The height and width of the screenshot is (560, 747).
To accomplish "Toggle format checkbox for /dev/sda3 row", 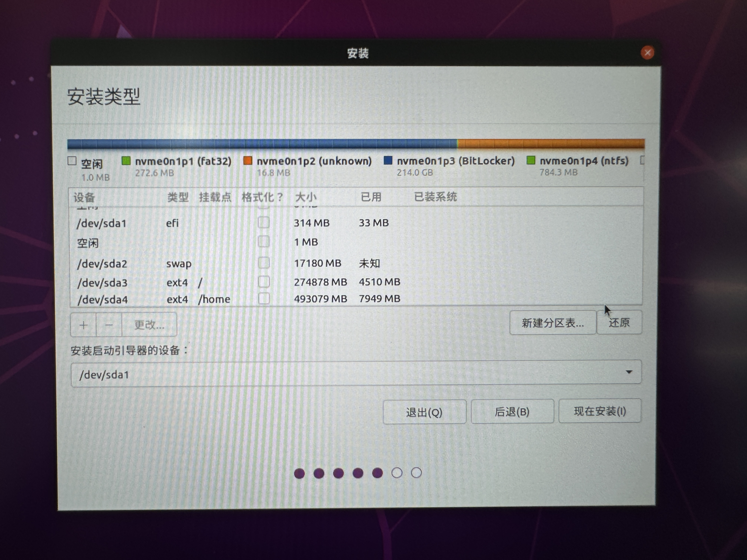I will click(x=264, y=281).
